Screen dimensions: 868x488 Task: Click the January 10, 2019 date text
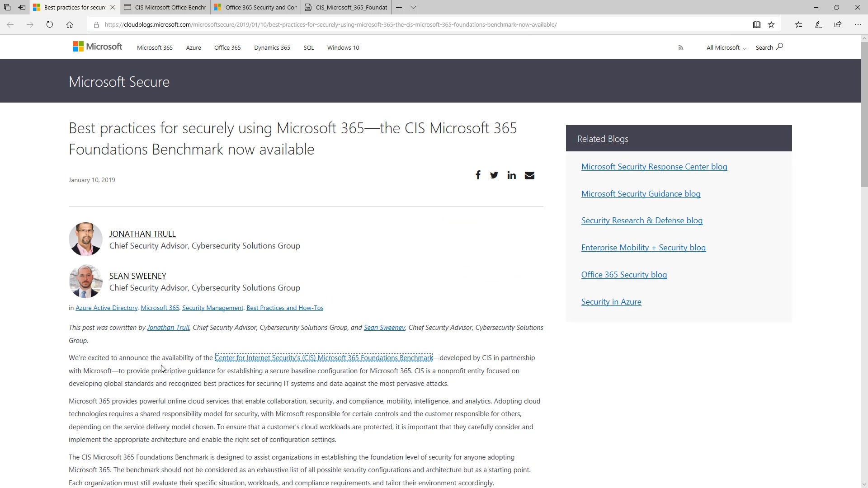[92, 180]
